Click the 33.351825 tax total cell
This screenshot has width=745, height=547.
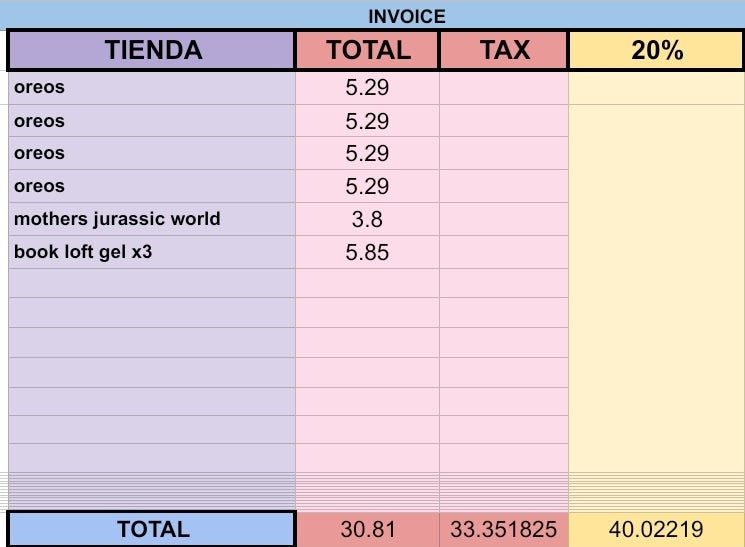tap(504, 529)
